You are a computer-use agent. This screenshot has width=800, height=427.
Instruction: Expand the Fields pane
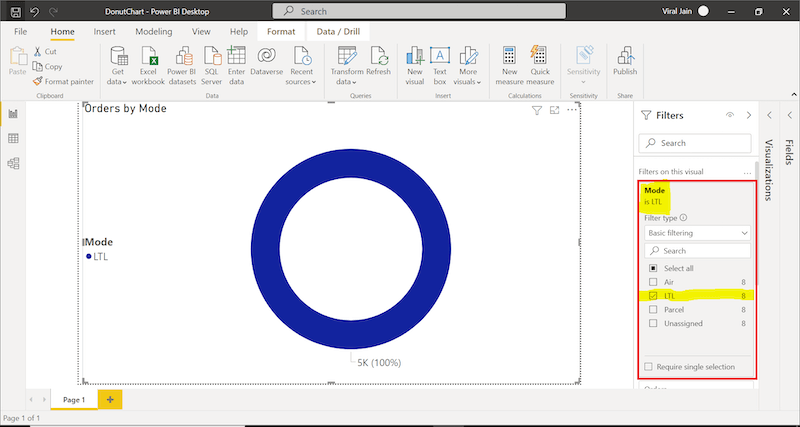coord(789,115)
